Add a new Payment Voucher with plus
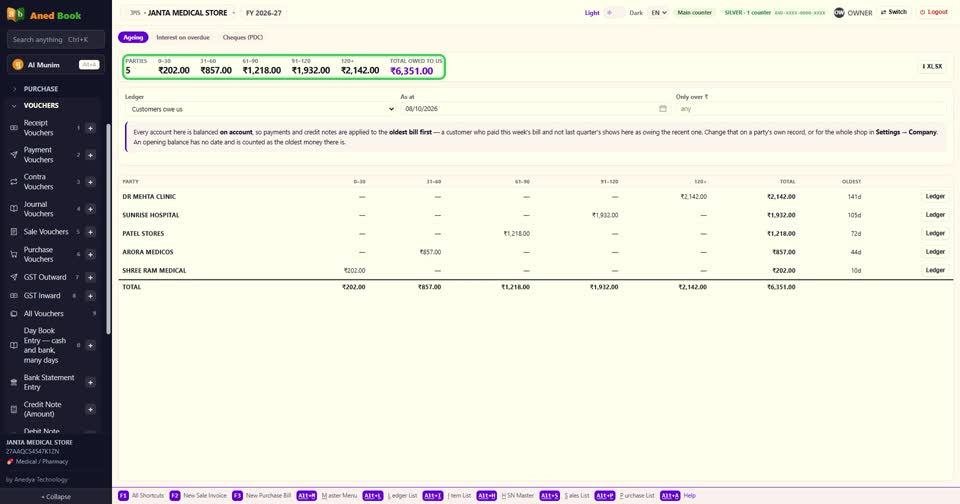 coord(90,155)
